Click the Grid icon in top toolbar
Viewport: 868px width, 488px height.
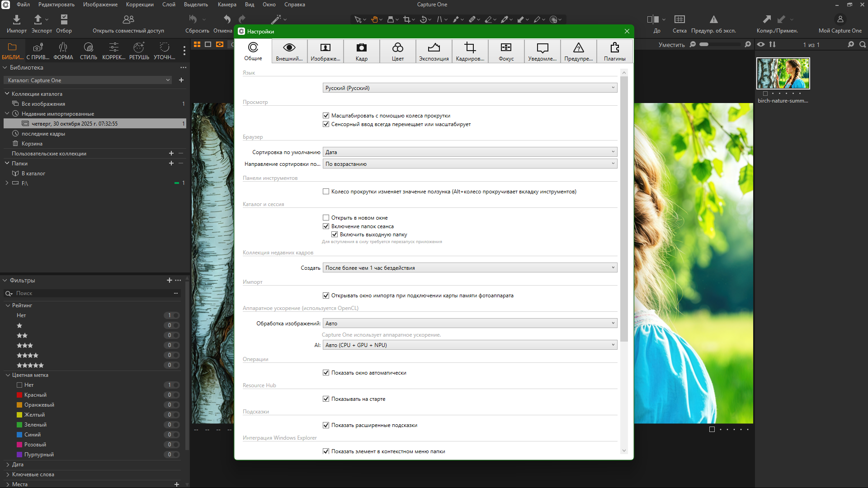679,19
